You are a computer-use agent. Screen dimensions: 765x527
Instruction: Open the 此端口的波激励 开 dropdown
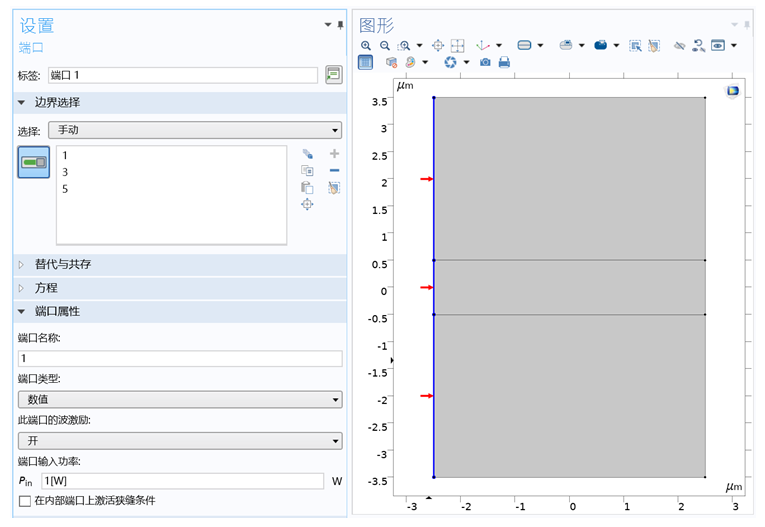coord(180,441)
